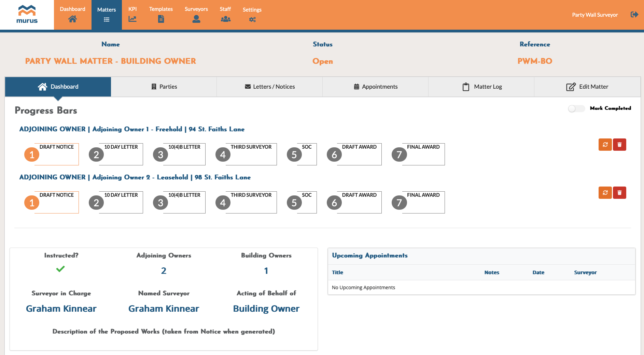Select step 7 Final Award for 94 St. Faiths Lane
Viewport: 644px width, 355px height.
point(418,154)
